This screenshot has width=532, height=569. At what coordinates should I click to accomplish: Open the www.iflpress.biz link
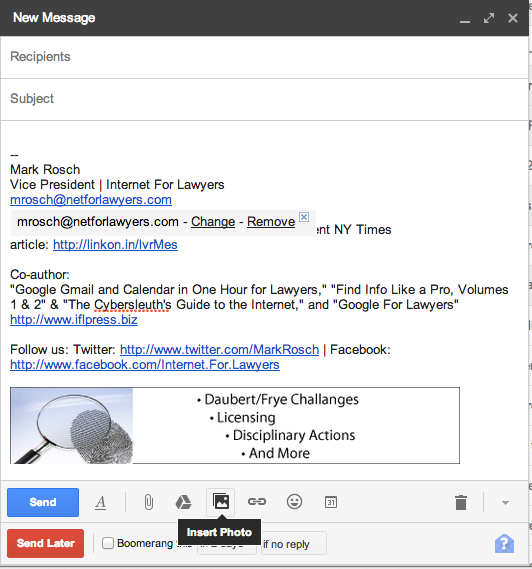(x=74, y=320)
